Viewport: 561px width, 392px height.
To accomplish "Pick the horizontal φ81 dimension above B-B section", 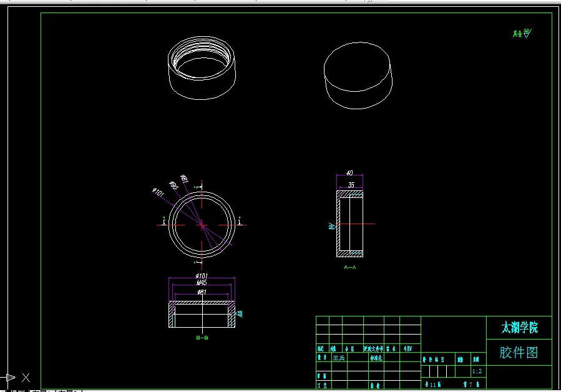I will point(202,292).
